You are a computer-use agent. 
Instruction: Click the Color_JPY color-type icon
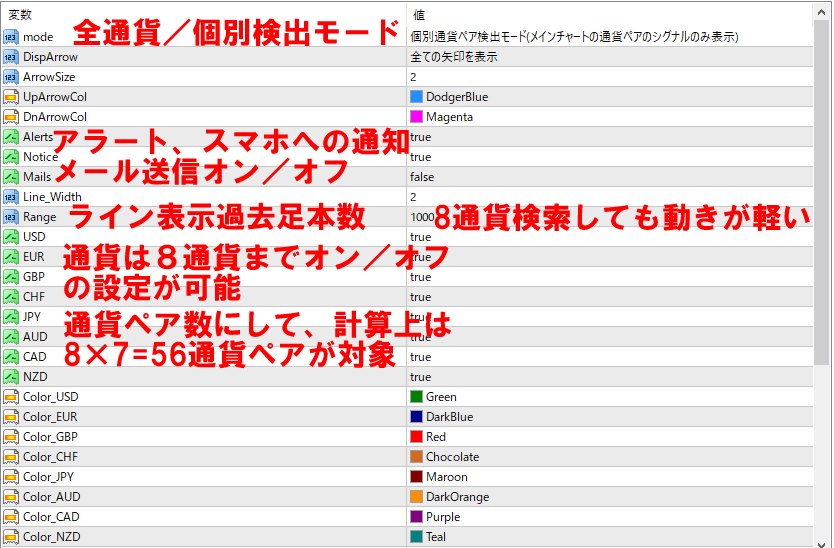click(x=11, y=477)
